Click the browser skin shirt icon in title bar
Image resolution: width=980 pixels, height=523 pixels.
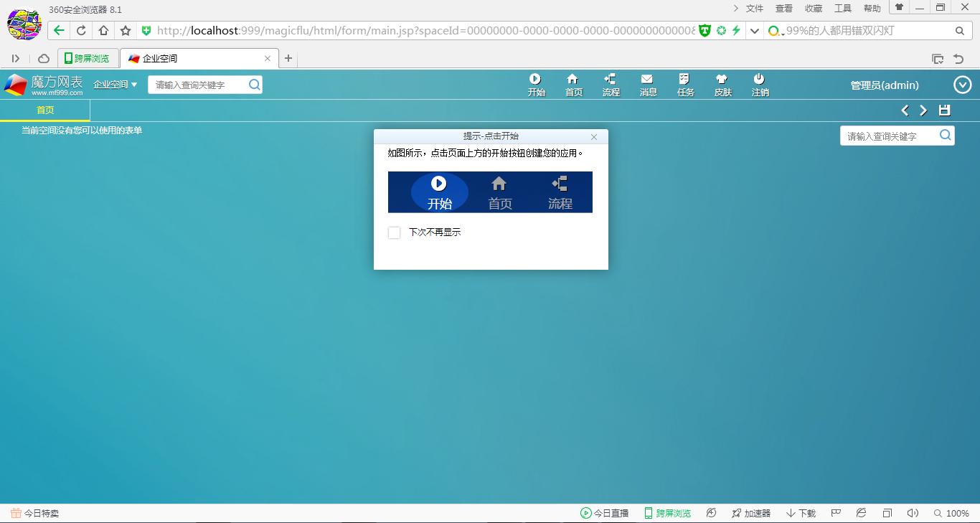coord(899,7)
